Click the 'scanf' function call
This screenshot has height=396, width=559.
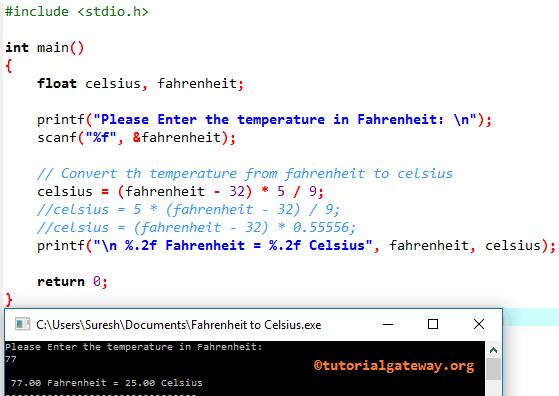coord(57,137)
